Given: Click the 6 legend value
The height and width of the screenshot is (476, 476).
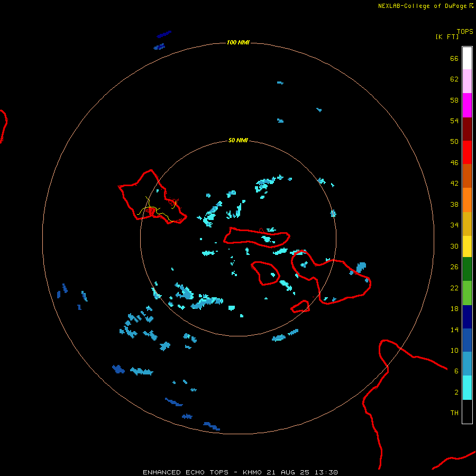Looking at the screenshot, I should click(456, 371).
